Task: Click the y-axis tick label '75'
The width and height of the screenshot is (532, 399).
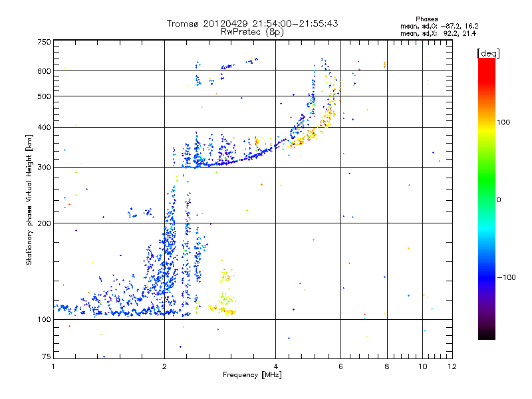Action: (x=47, y=356)
